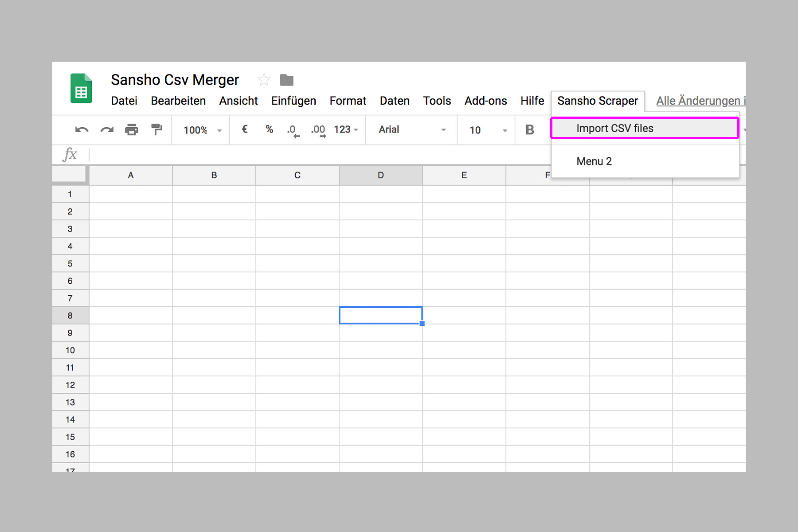The height and width of the screenshot is (532, 798).
Task: Select row 8 header
Action: pos(70,316)
